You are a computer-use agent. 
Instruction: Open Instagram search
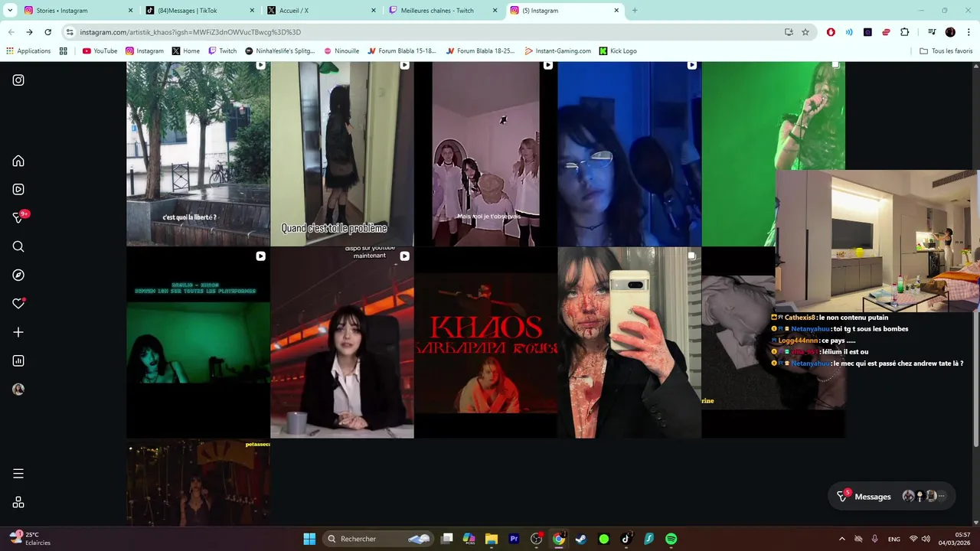[18, 246]
